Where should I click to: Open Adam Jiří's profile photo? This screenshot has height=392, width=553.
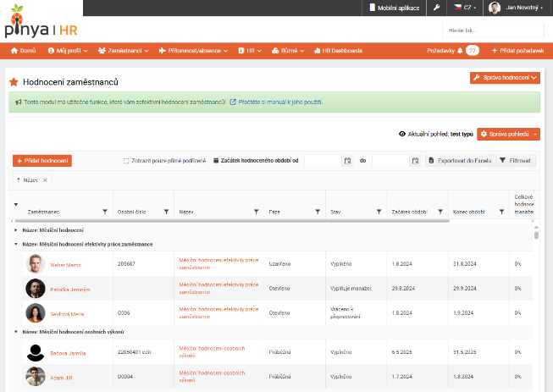tap(36, 377)
